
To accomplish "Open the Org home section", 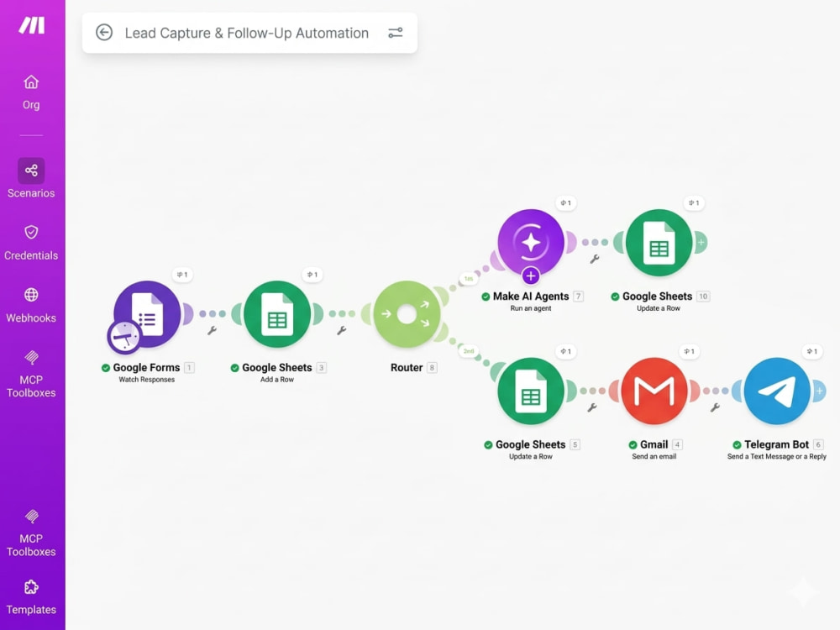I will [x=31, y=92].
